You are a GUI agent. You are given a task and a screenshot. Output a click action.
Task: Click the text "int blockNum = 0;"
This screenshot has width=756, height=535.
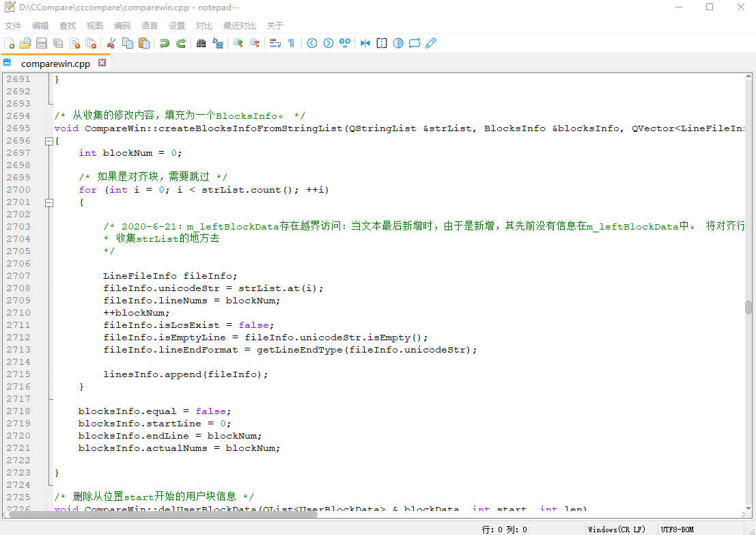[x=130, y=153]
